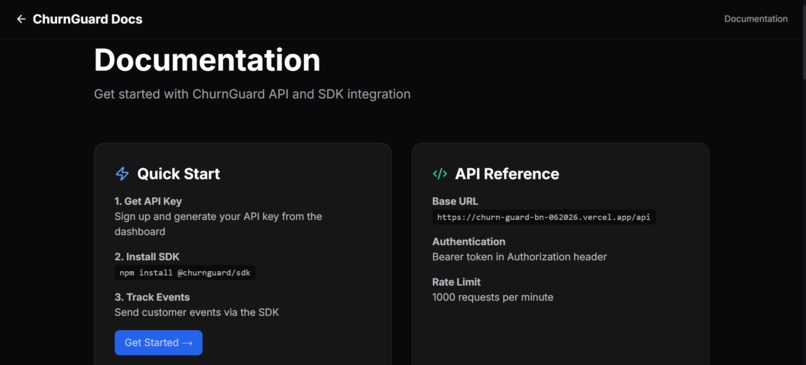Click the "Rate Limit" label
806x365 pixels.
coord(456,282)
